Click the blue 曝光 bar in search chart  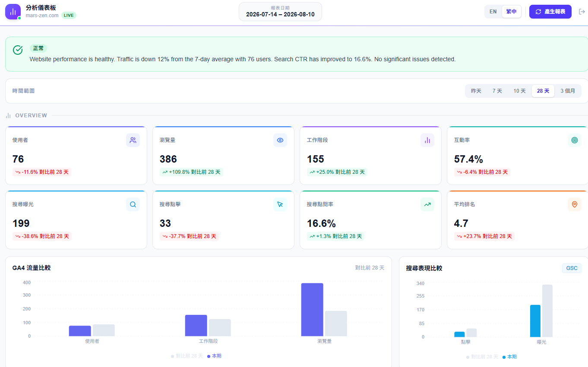[535, 321]
